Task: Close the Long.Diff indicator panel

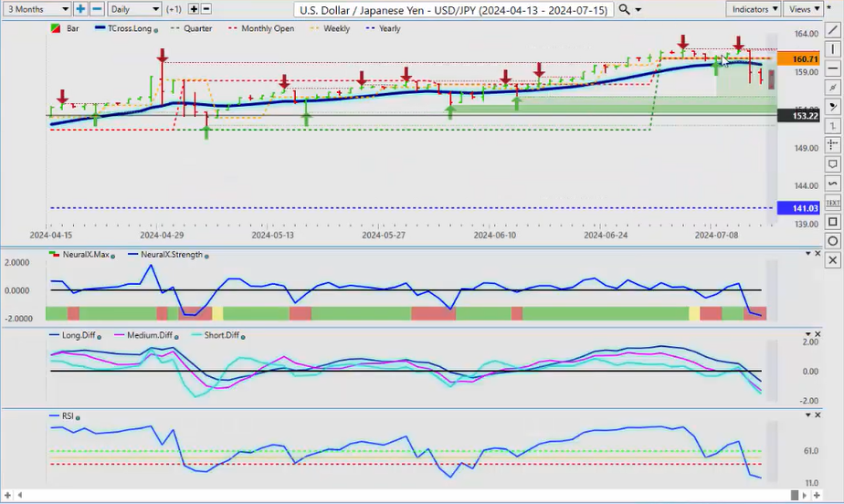Action: [818, 334]
